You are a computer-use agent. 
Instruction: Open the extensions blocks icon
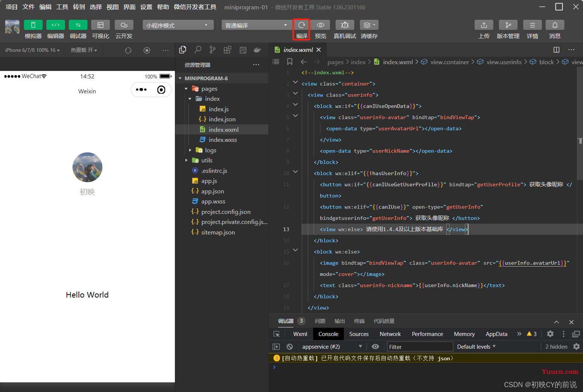tap(228, 50)
